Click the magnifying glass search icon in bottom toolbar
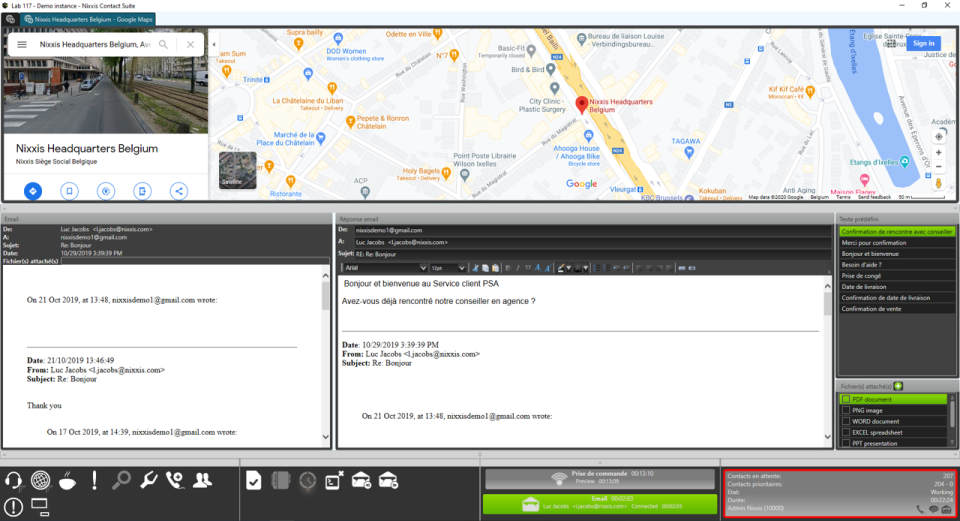Viewport: 960px width, 521px height. (121, 481)
